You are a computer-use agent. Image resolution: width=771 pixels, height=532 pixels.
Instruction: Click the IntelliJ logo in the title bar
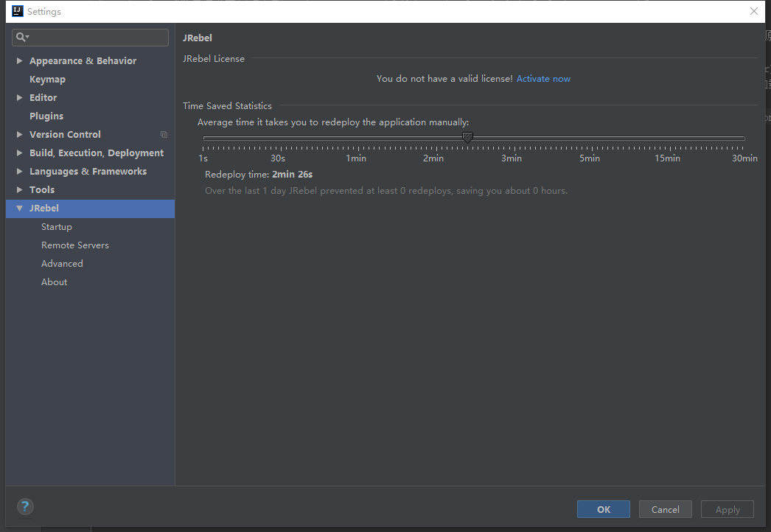tap(18, 11)
